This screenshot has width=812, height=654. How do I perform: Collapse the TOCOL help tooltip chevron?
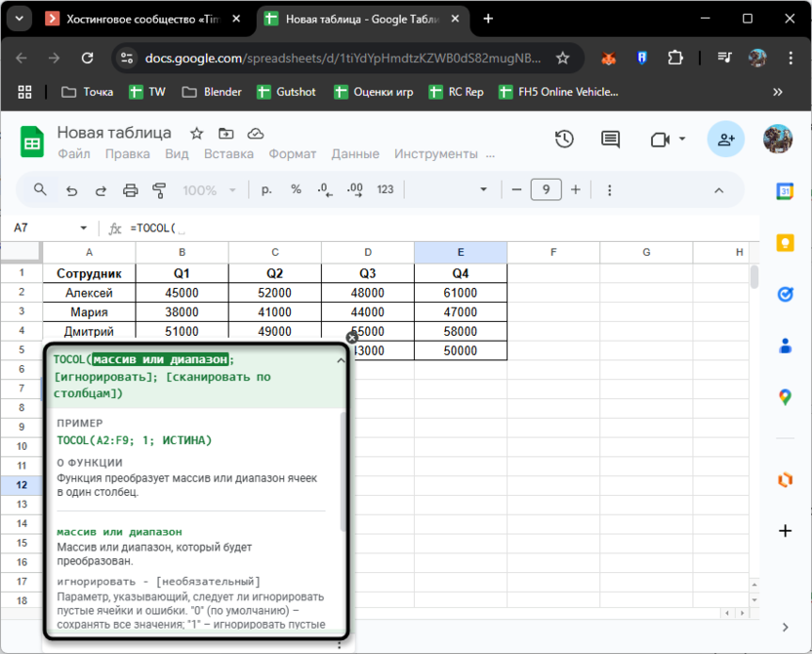(341, 361)
